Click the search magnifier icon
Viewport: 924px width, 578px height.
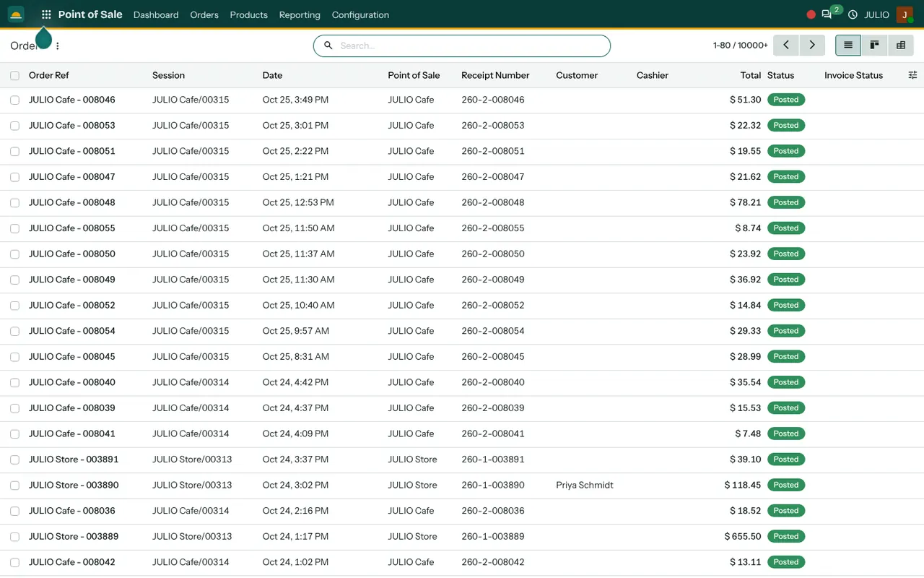pyautogui.click(x=328, y=46)
